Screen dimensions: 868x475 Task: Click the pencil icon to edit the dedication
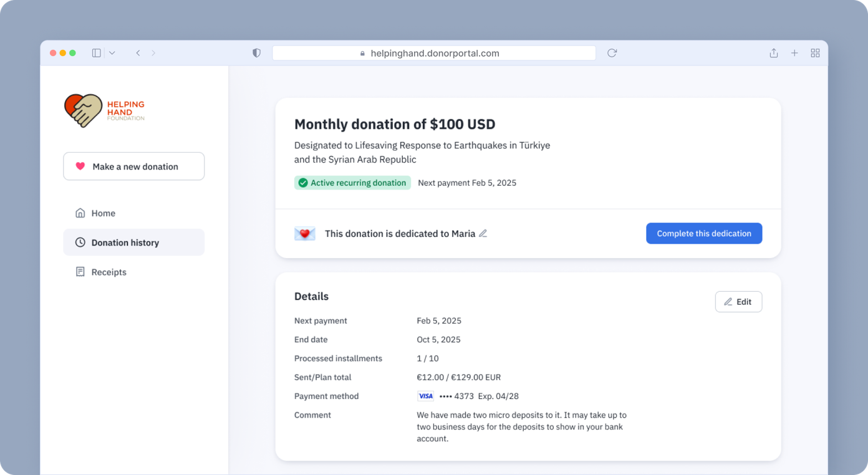[483, 233]
